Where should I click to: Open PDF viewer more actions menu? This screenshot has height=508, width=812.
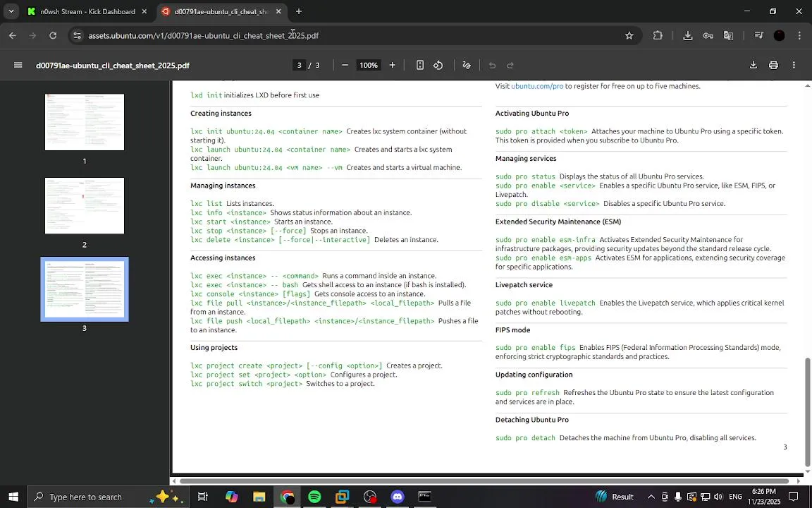794,66
